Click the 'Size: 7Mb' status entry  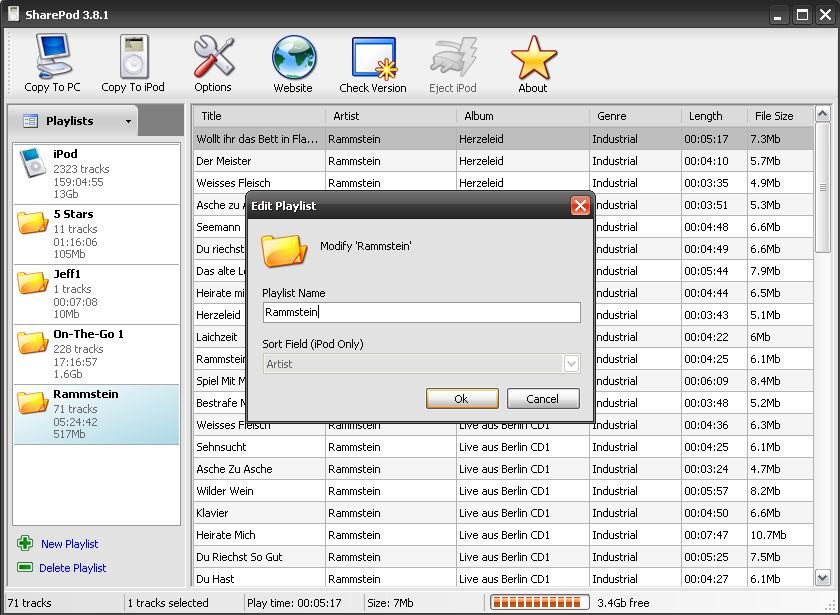point(390,603)
